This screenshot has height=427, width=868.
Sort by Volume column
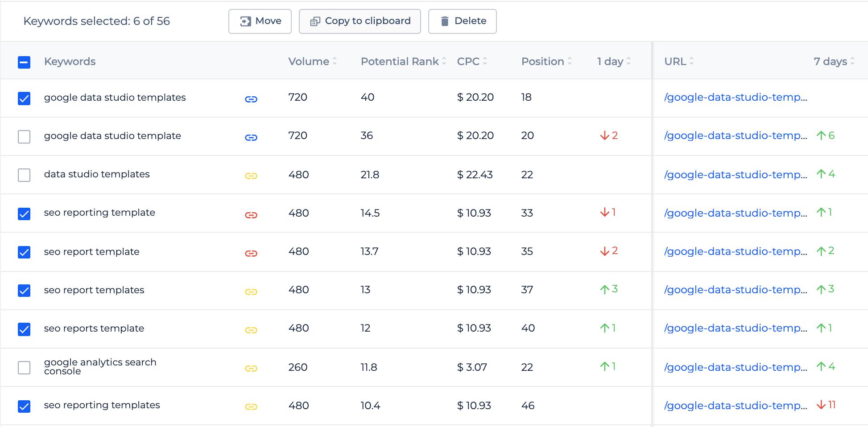click(312, 62)
